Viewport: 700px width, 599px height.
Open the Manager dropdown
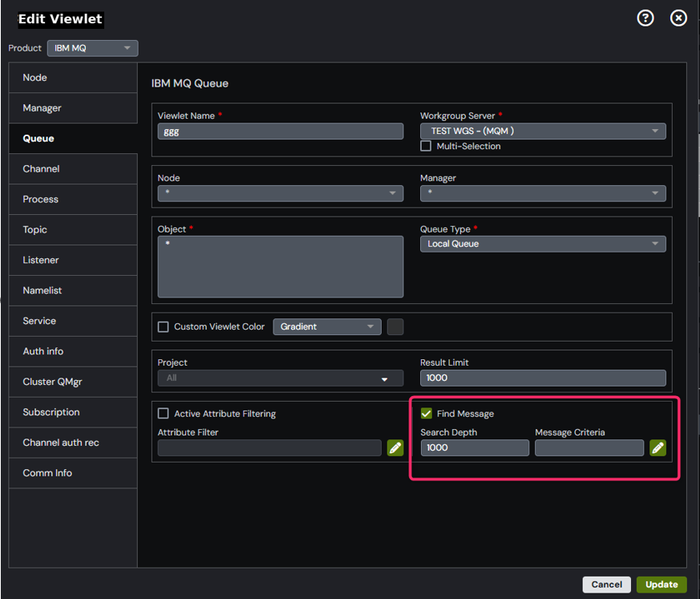(x=543, y=193)
